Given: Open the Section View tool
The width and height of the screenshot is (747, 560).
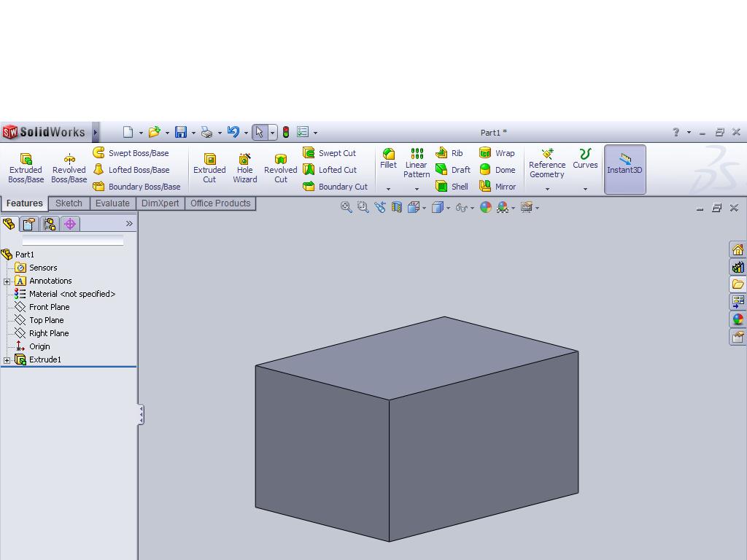Looking at the screenshot, I should pyautogui.click(x=398, y=207).
